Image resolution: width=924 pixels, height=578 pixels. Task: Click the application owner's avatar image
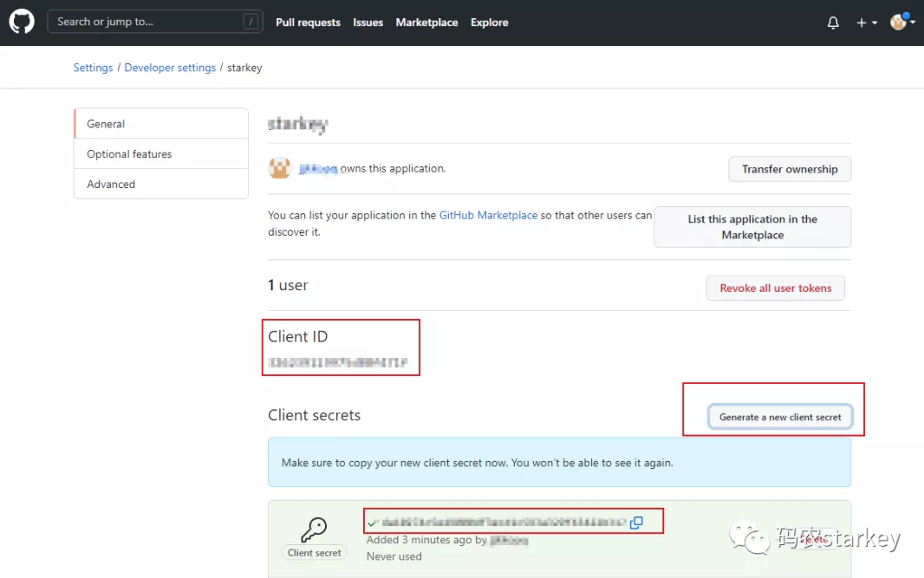tap(279, 168)
